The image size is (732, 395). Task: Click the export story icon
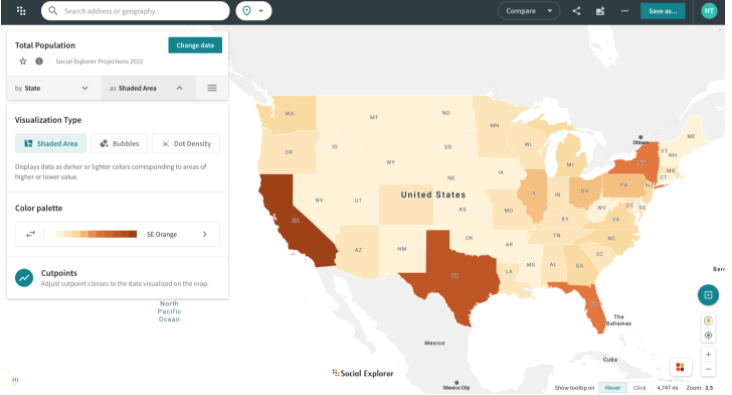pos(600,11)
